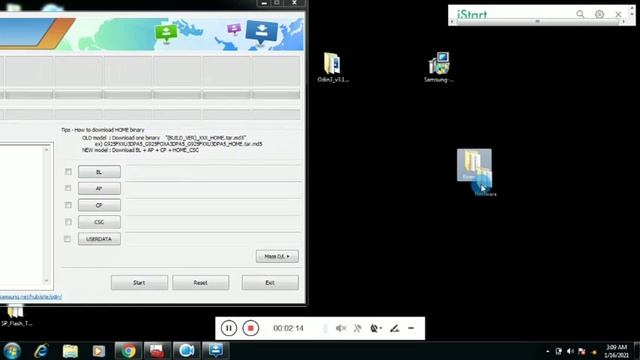Open the Odin3 folder on desktop
This screenshot has width=640, height=360.
point(333,67)
